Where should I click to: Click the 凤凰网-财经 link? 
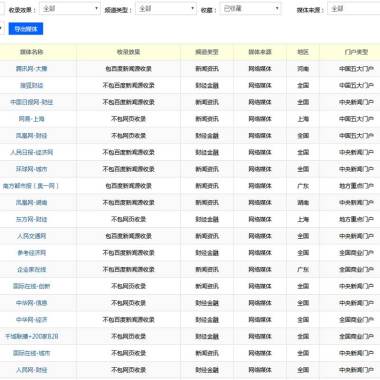pos(31,136)
